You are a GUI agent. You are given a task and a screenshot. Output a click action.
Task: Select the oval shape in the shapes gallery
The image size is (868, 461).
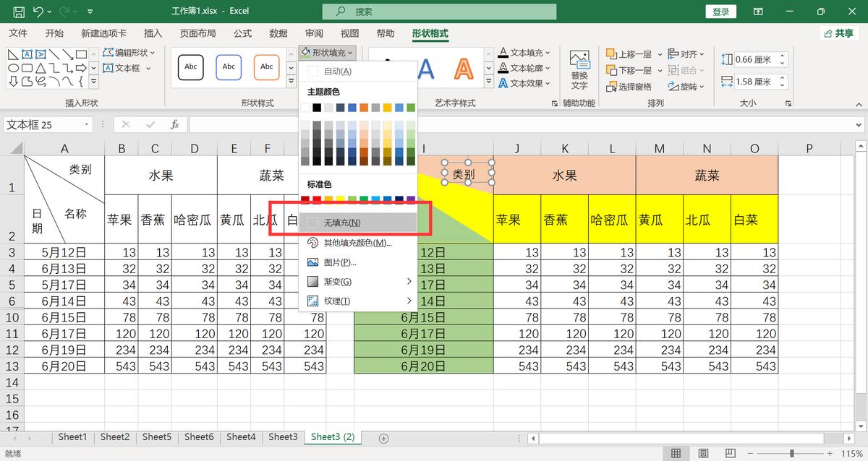coord(13,67)
